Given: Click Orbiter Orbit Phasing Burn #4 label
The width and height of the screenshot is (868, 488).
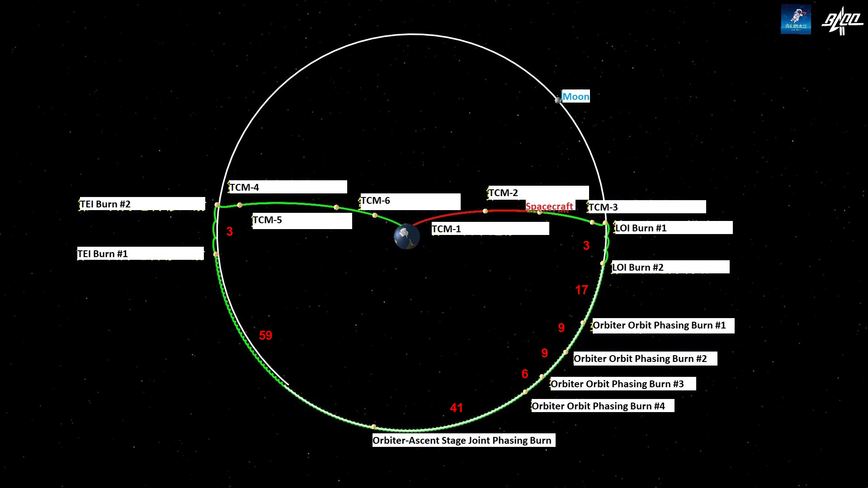Looking at the screenshot, I should [603, 406].
